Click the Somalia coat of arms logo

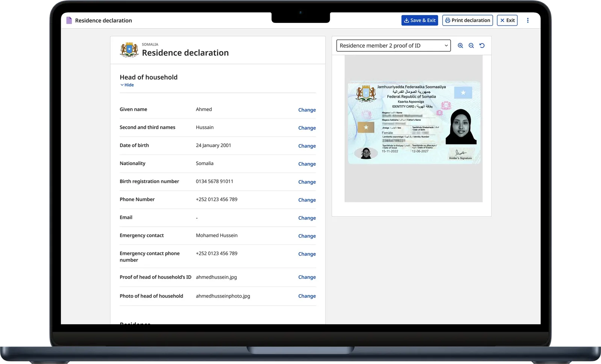tap(129, 50)
